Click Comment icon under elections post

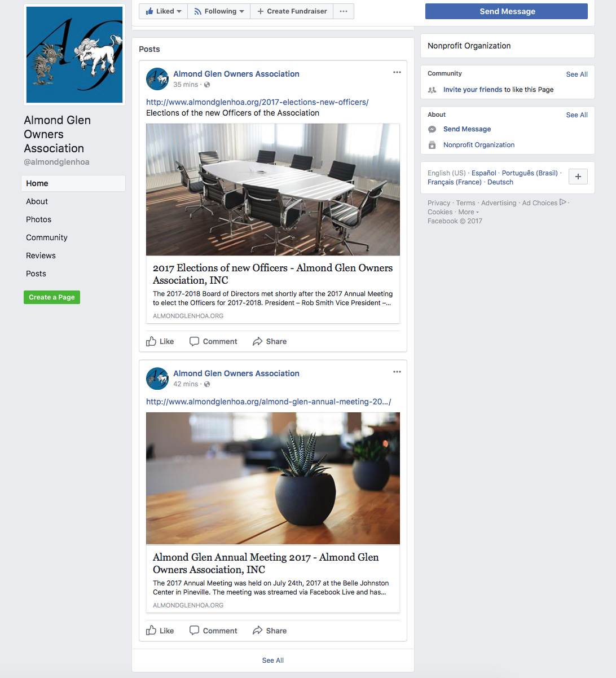coord(194,341)
